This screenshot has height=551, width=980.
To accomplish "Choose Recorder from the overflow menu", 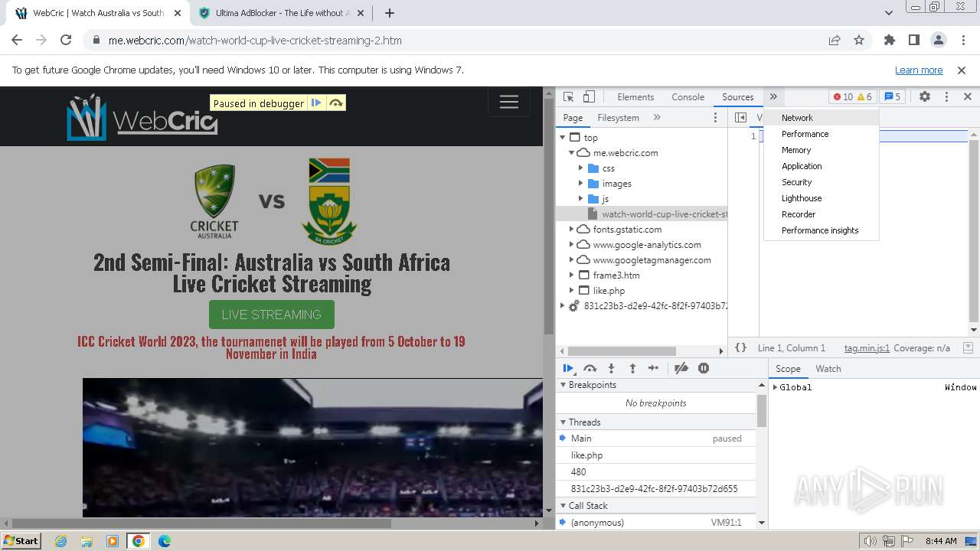I will pyautogui.click(x=822, y=214).
